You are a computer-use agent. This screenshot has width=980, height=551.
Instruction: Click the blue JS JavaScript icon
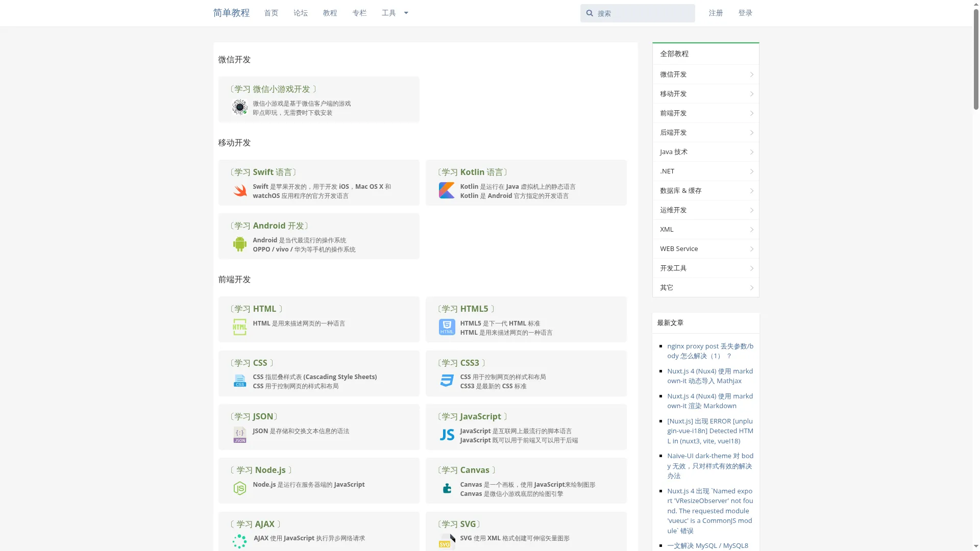click(x=447, y=435)
